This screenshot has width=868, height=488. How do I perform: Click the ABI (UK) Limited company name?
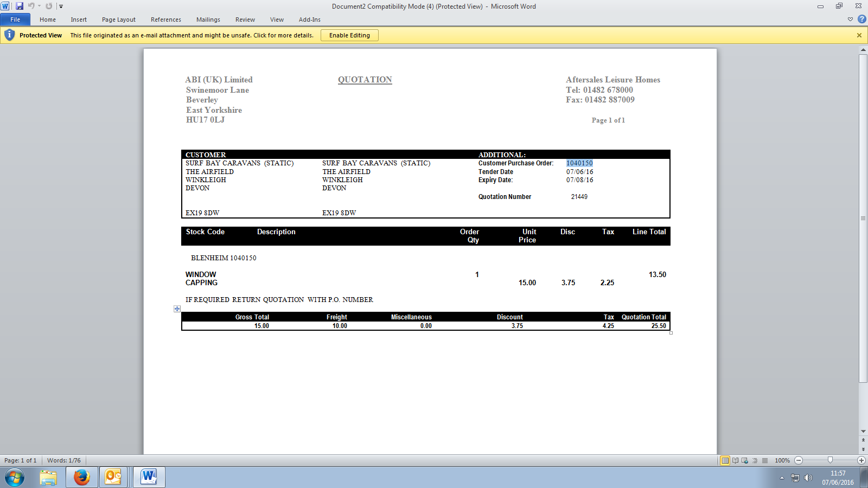point(219,80)
